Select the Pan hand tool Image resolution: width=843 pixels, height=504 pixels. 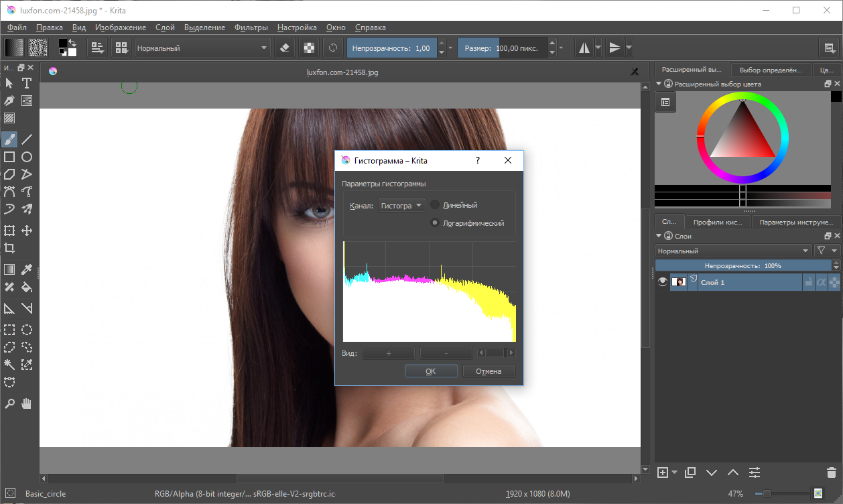tap(27, 403)
